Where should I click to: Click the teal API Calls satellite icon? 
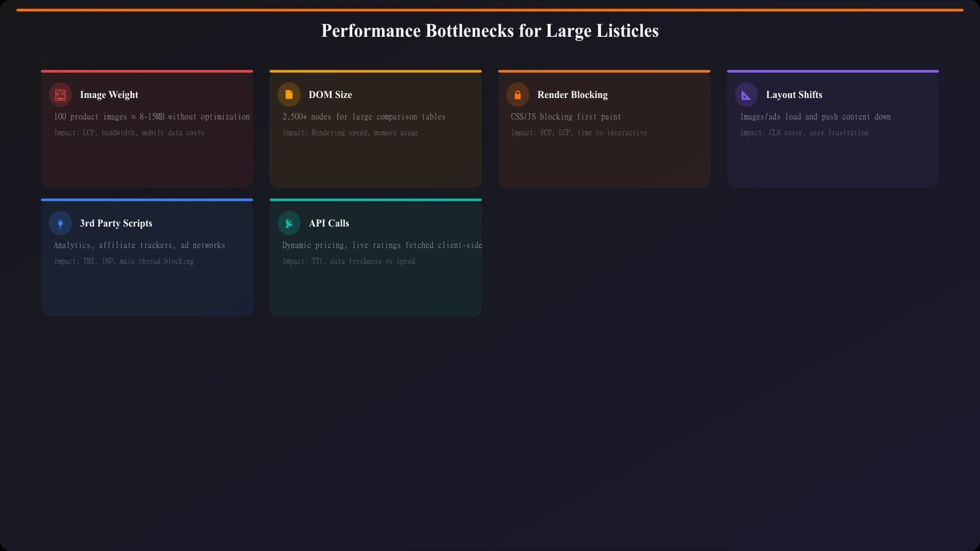point(288,223)
